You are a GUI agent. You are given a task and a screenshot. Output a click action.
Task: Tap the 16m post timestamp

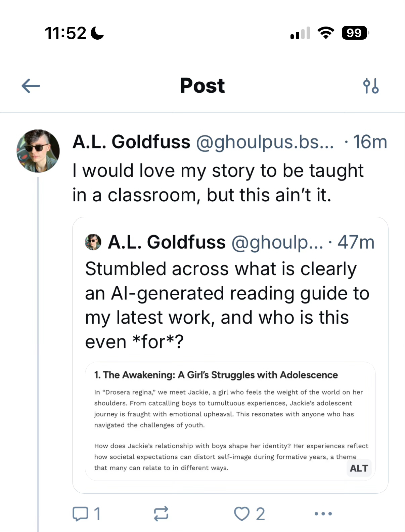point(370,142)
